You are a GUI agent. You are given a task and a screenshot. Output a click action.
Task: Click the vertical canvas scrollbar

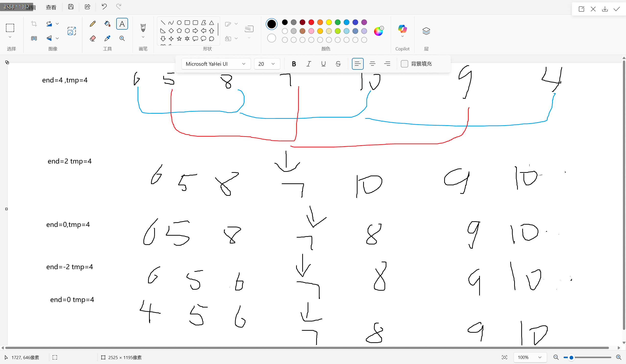coord(624,195)
